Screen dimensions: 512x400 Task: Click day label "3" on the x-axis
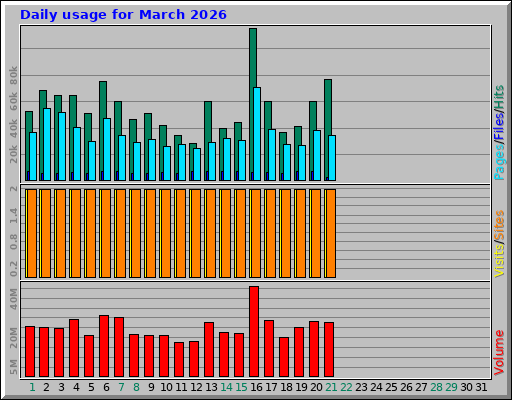pos(61,387)
